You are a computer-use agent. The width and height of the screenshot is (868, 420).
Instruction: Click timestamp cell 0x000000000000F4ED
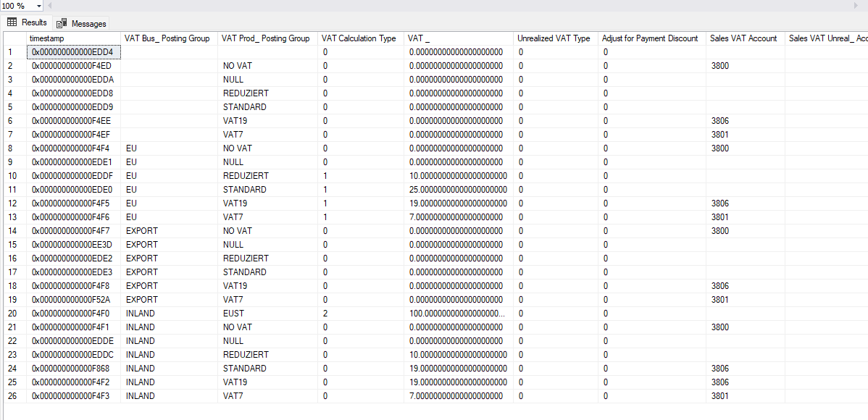point(74,66)
